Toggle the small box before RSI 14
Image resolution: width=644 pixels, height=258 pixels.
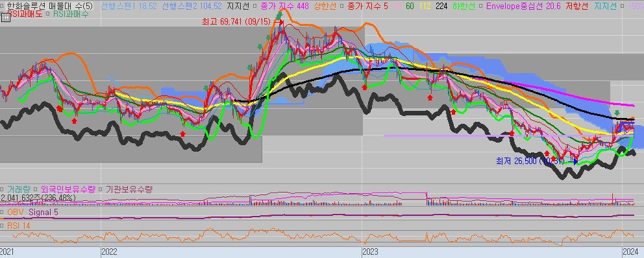[x=3, y=226]
